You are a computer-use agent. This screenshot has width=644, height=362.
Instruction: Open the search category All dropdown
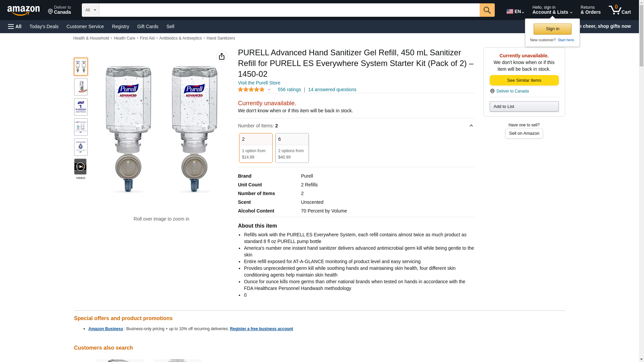90,10
